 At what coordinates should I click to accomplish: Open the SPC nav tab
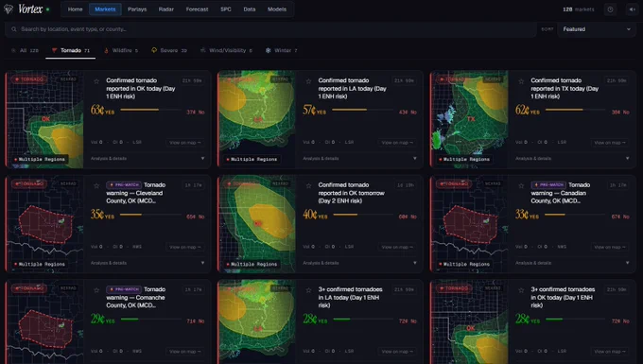[226, 9]
